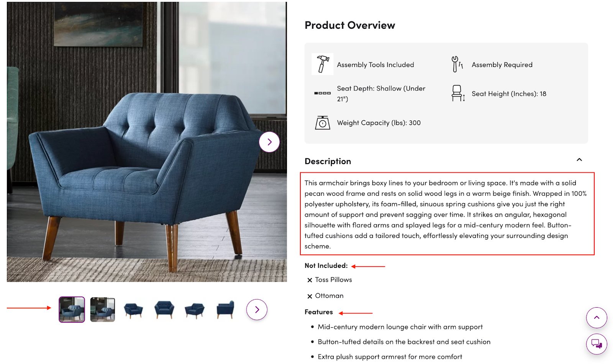Click the Seat Height chair icon
Image resolution: width=613 pixels, height=364 pixels.
457,93
